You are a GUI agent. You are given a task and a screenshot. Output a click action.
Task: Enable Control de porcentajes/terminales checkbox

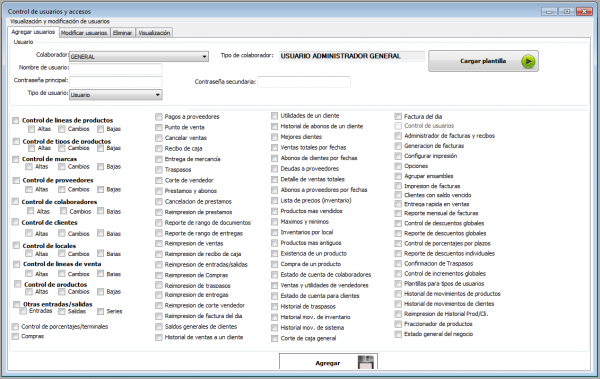pyautogui.click(x=15, y=327)
